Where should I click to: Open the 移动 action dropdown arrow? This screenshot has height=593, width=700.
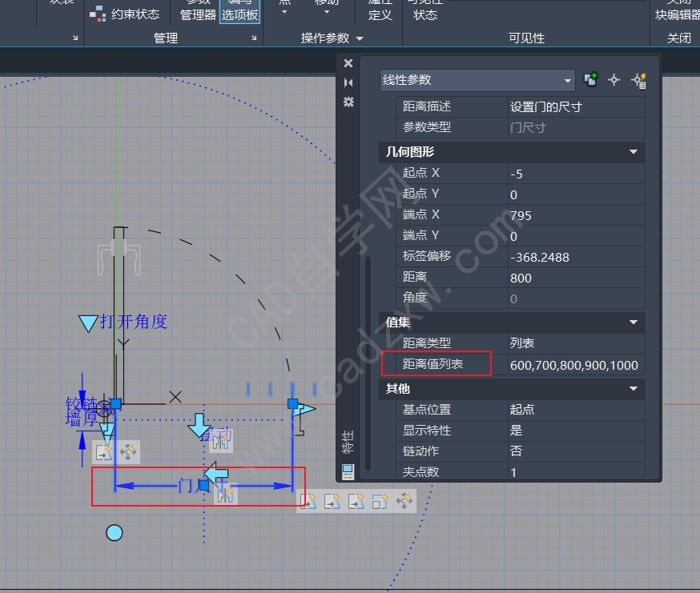pyautogui.click(x=327, y=11)
